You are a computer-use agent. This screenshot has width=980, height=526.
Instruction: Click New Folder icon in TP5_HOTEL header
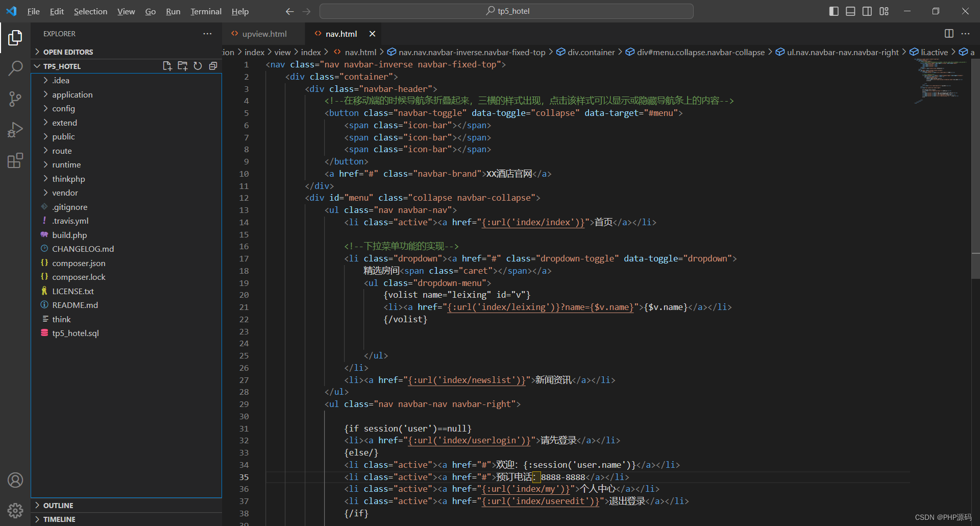182,66
